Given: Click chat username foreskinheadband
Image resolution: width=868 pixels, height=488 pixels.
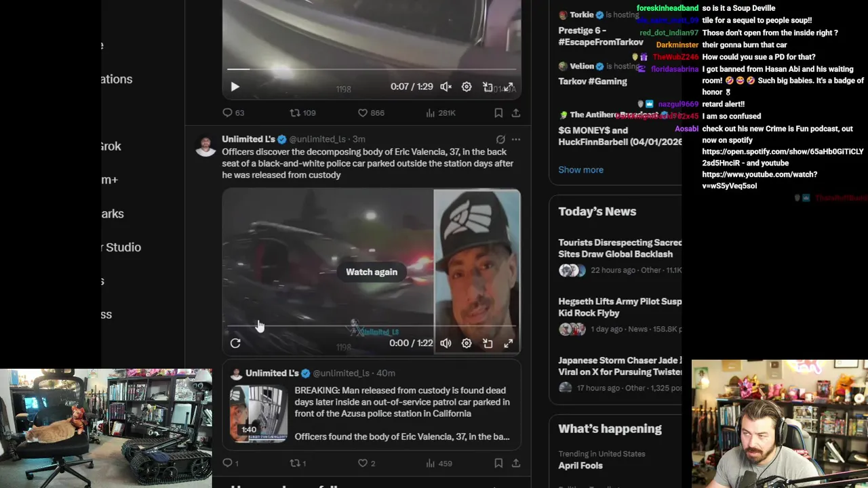Looking at the screenshot, I should 667,8.
